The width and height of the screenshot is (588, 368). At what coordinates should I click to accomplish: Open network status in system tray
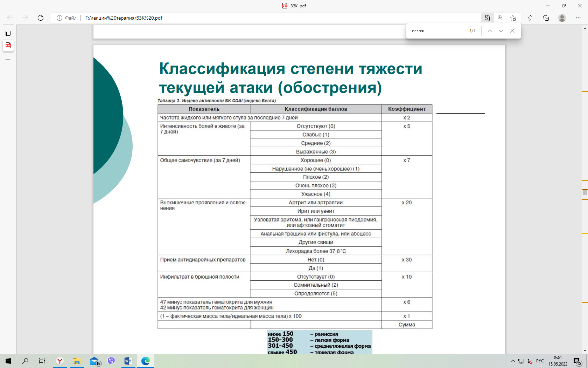tap(521, 361)
